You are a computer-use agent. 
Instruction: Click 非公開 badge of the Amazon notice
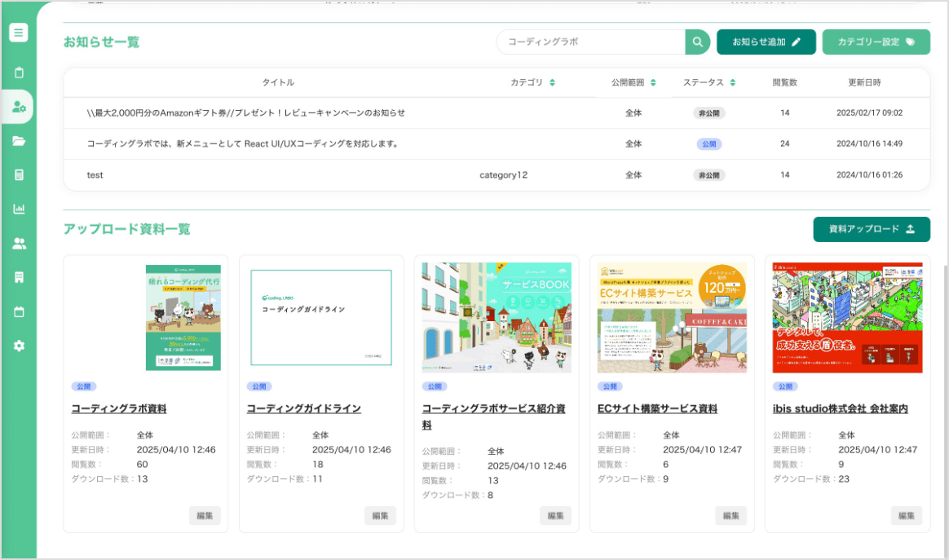pyautogui.click(x=708, y=113)
